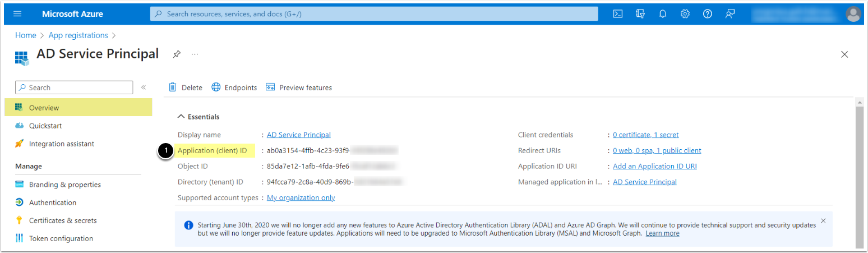Click the Directories + subscriptions filter icon

point(640,14)
